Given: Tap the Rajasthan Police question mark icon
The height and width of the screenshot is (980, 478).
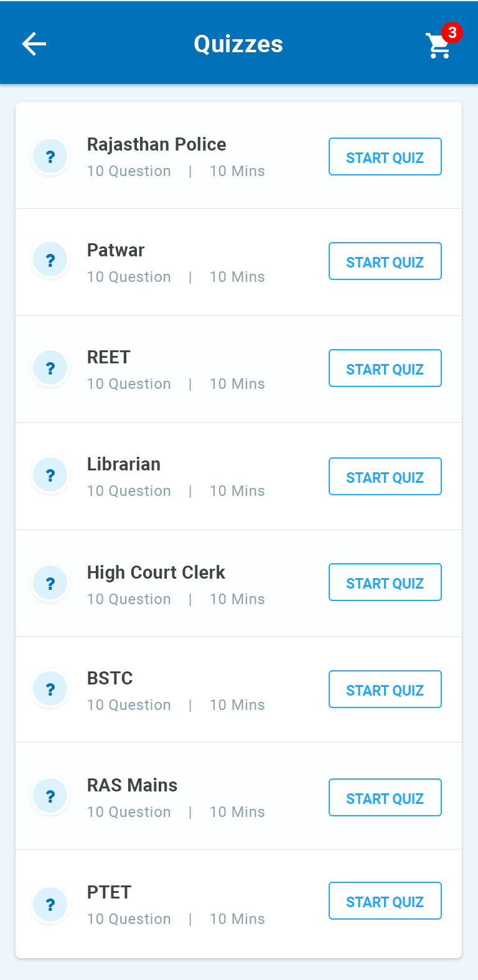Looking at the screenshot, I should pyautogui.click(x=50, y=157).
